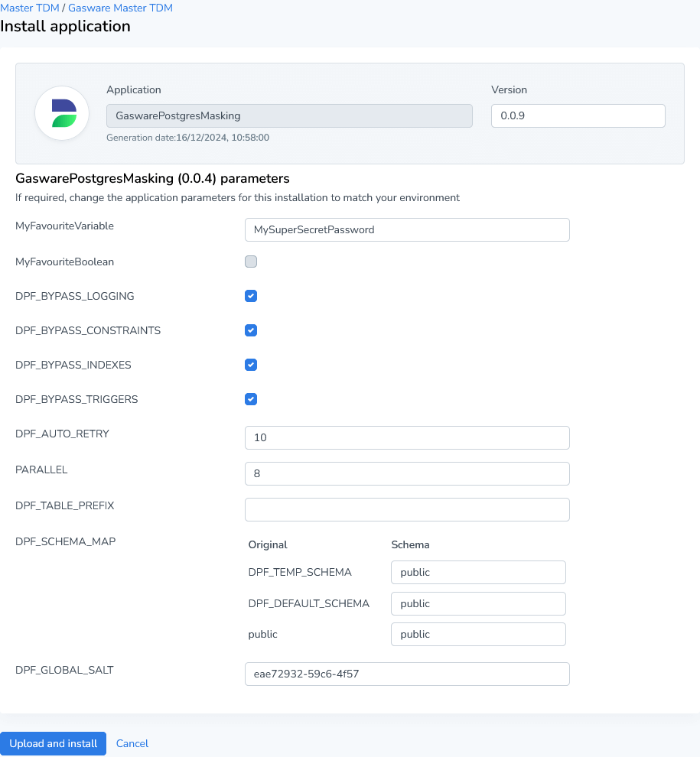Click the MyFavouriteVariable password field

406,229
